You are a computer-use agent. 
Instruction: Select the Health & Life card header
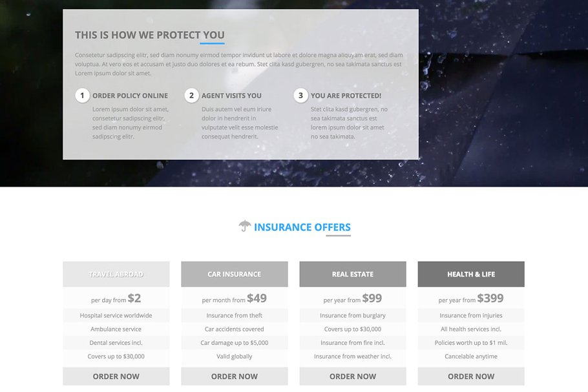[470, 274]
